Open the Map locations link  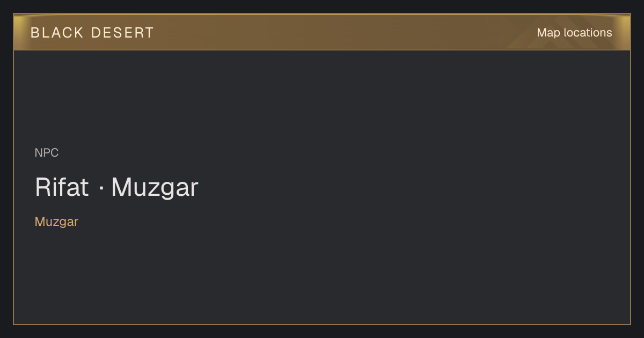click(x=574, y=33)
